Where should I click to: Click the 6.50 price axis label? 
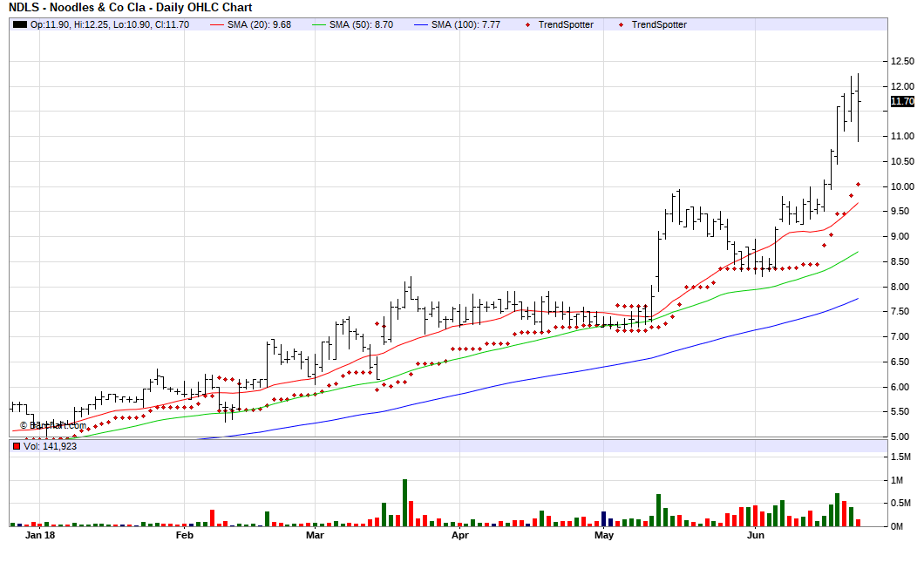[900, 362]
